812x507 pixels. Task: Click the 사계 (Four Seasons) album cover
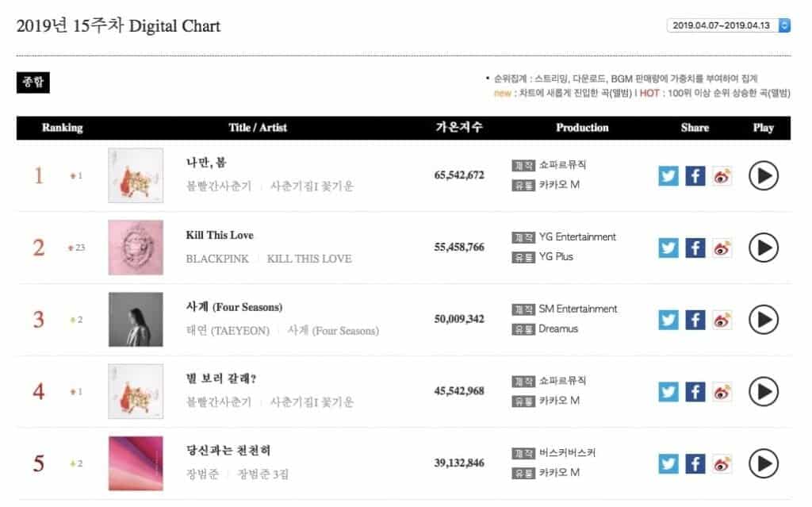tap(136, 320)
